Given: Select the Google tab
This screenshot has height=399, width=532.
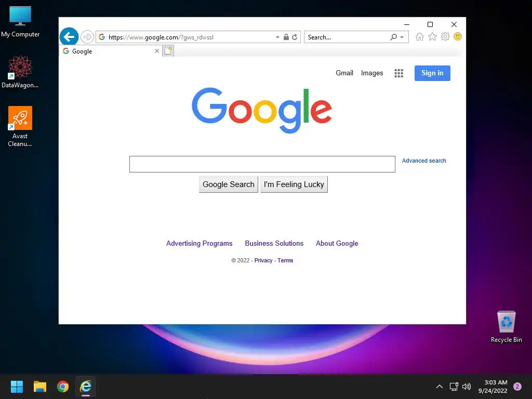Looking at the screenshot, I should (111, 51).
